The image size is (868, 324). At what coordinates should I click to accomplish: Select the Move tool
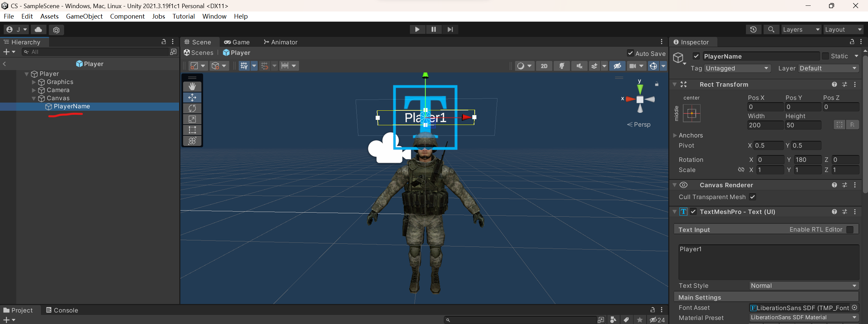point(192,98)
